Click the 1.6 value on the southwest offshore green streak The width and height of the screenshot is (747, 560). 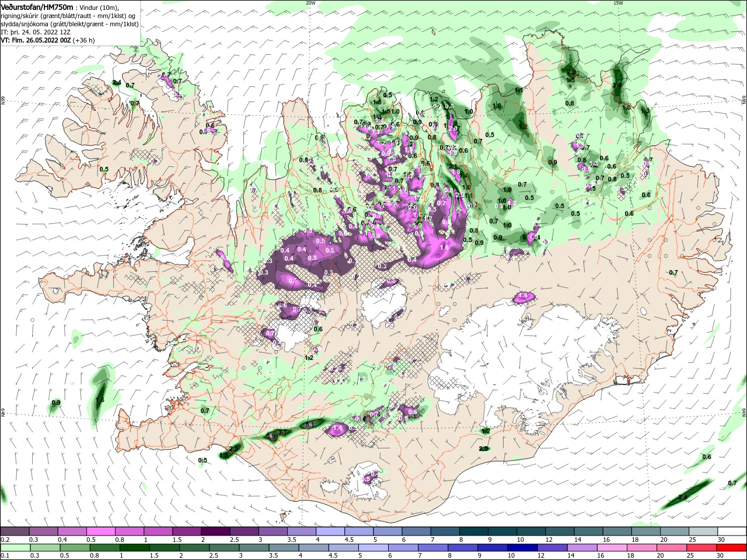(x=100, y=400)
